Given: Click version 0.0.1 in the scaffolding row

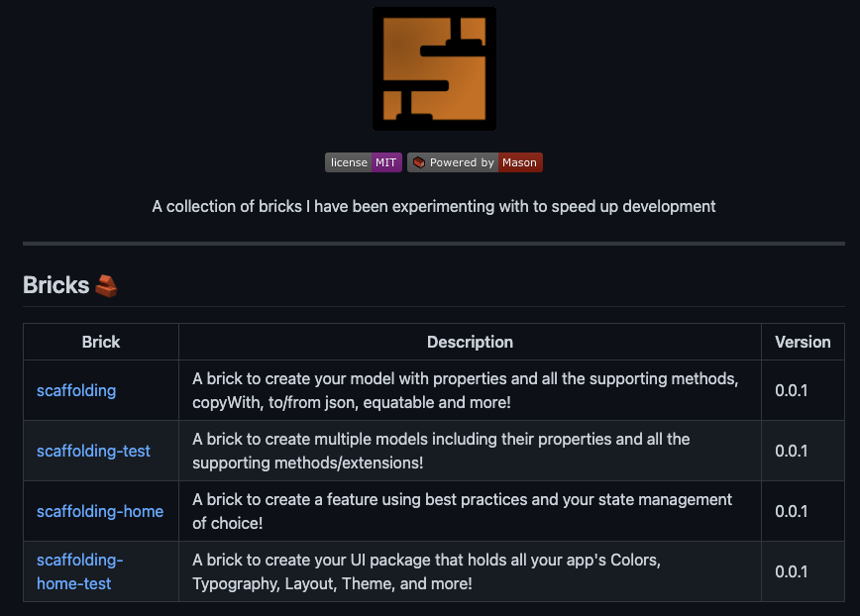Looking at the screenshot, I should pyautogui.click(x=792, y=390).
